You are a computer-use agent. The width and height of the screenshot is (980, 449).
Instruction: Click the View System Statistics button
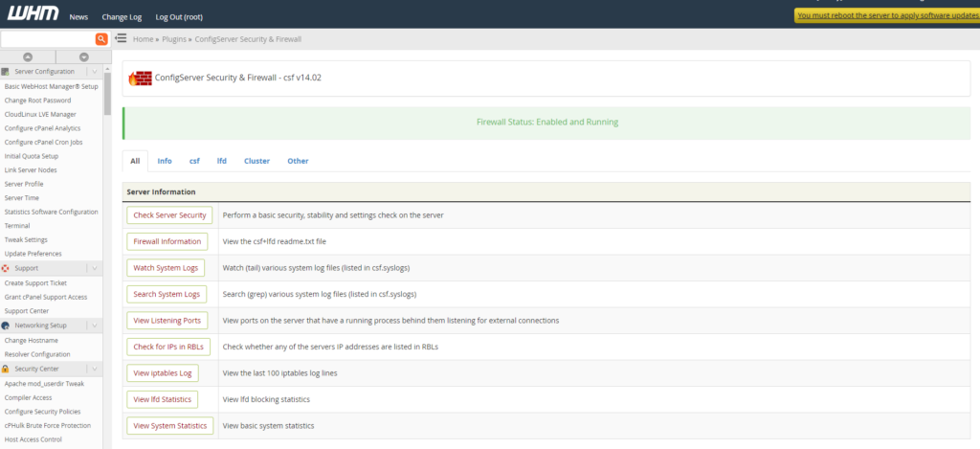click(x=170, y=426)
